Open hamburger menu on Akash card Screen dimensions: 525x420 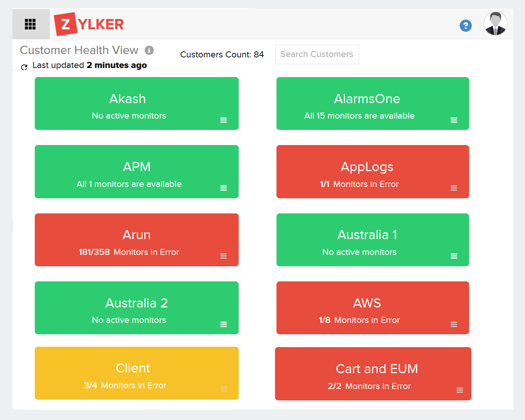(x=224, y=120)
